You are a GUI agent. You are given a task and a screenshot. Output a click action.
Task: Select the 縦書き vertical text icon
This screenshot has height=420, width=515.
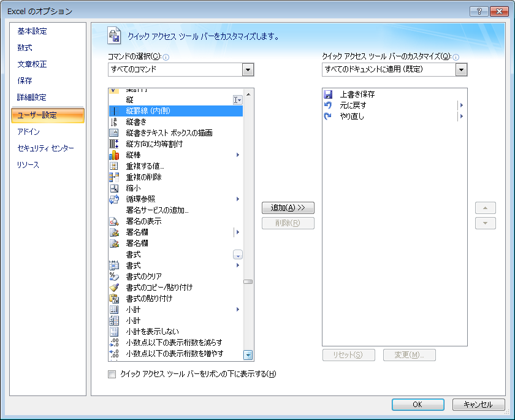pos(115,122)
